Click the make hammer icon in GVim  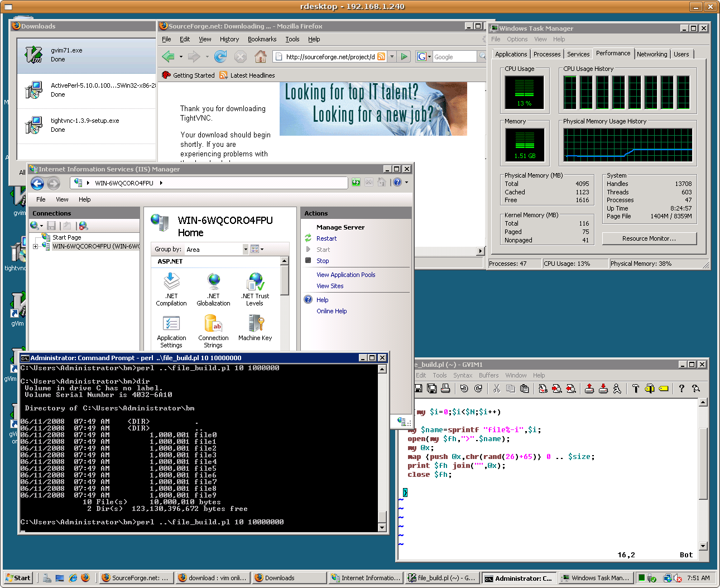coord(635,389)
